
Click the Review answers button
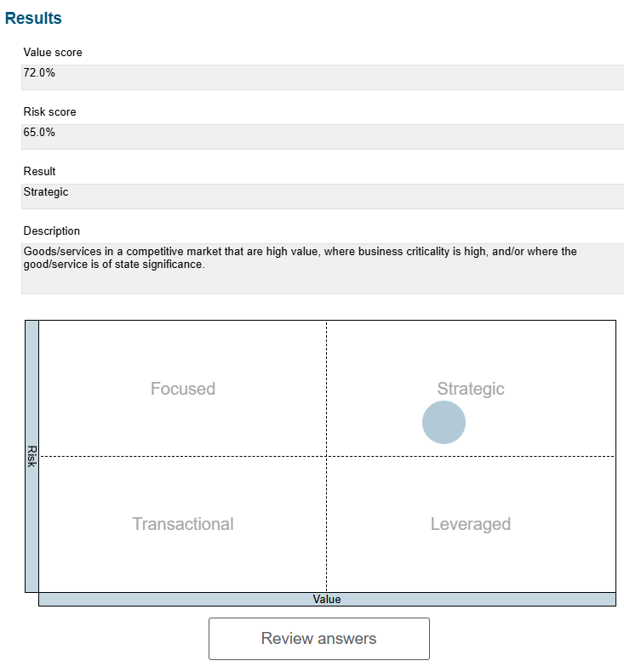(x=318, y=638)
